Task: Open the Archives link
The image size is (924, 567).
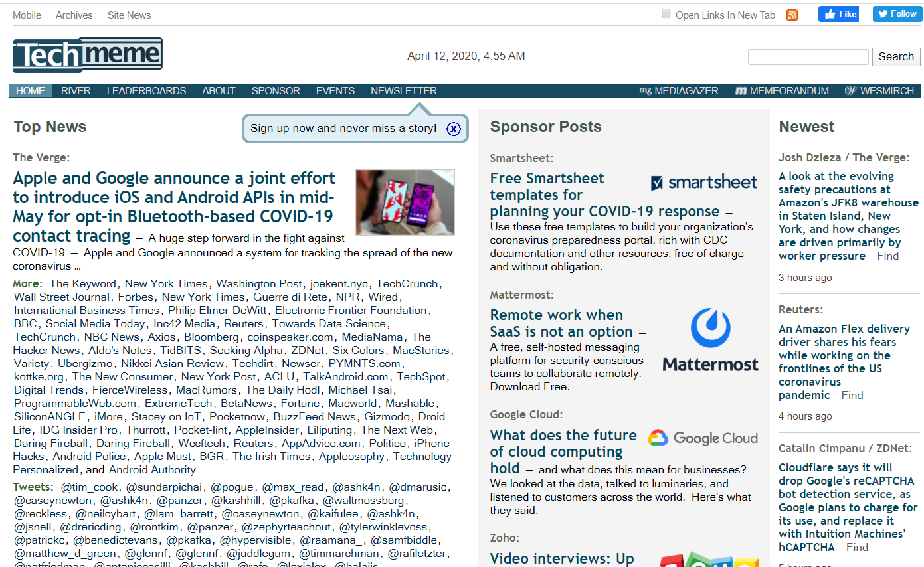Action: pyautogui.click(x=74, y=15)
